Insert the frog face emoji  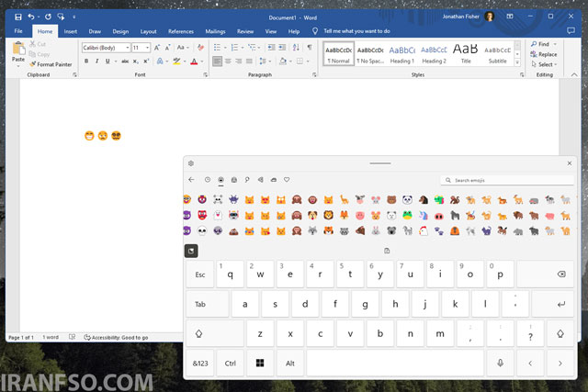407,215
